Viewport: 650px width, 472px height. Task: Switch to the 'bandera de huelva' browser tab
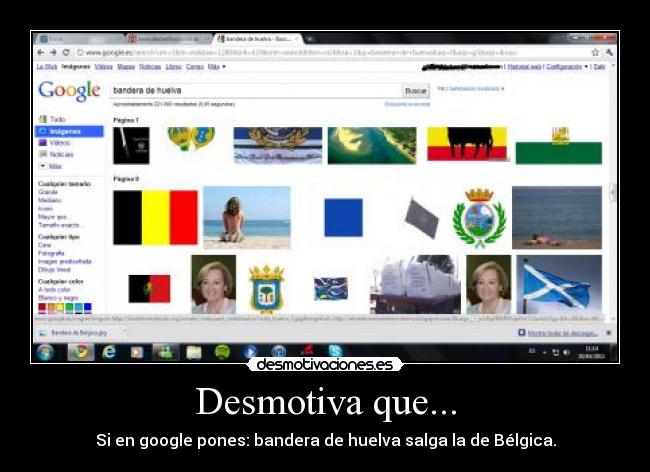(x=258, y=39)
